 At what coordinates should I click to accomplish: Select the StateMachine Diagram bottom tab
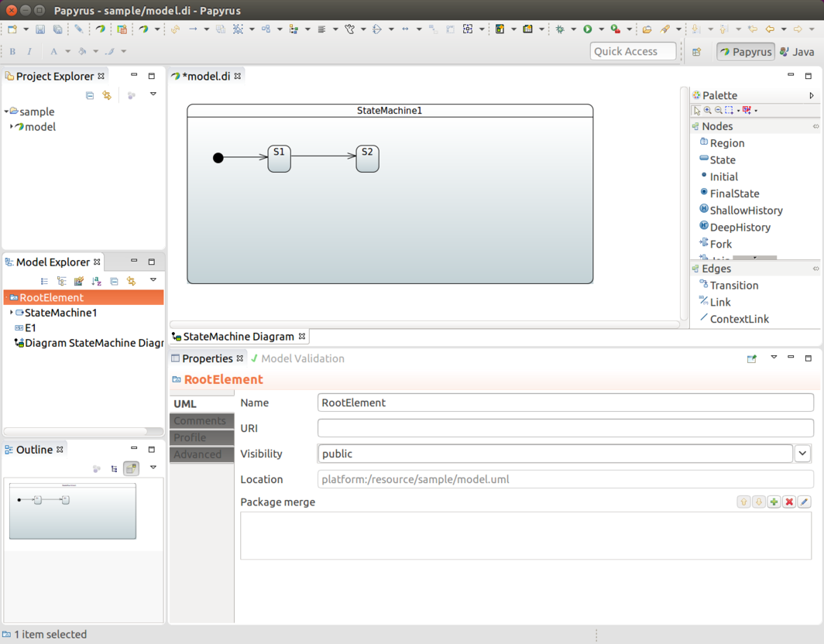[239, 337]
